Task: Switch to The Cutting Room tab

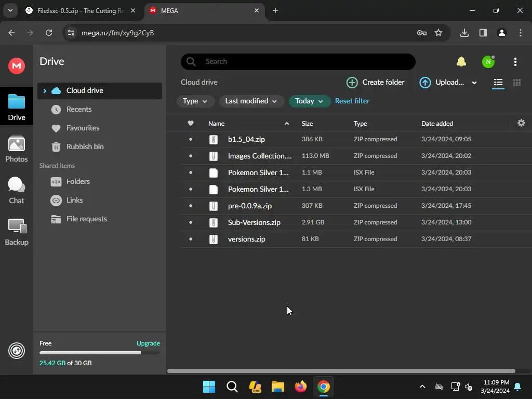Action: pyautogui.click(x=81, y=11)
